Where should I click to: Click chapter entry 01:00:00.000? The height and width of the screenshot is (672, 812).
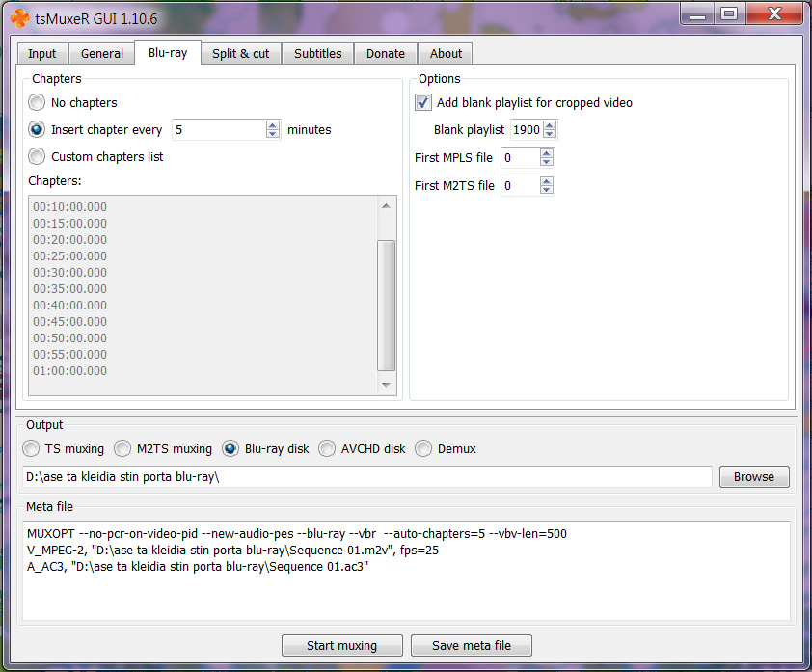(x=69, y=370)
